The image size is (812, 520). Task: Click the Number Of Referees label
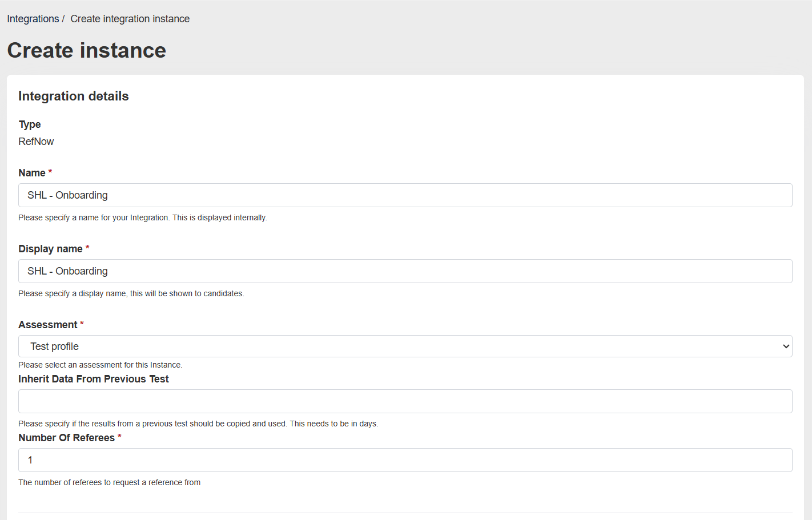click(x=67, y=438)
